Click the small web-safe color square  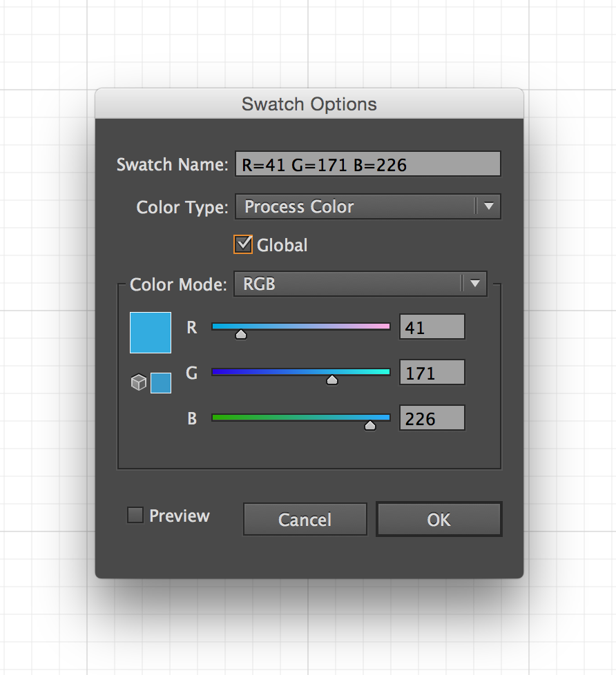tap(161, 383)
